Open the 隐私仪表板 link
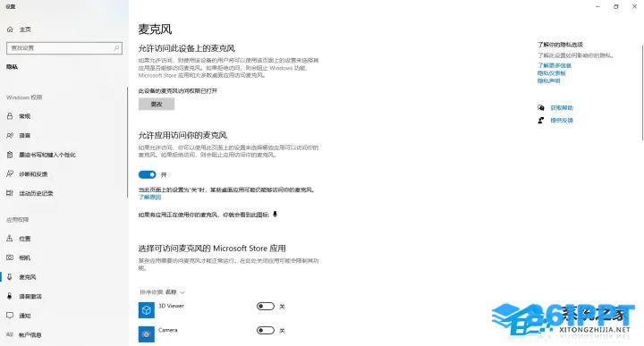644x346 pixels. tap(552, 73)
